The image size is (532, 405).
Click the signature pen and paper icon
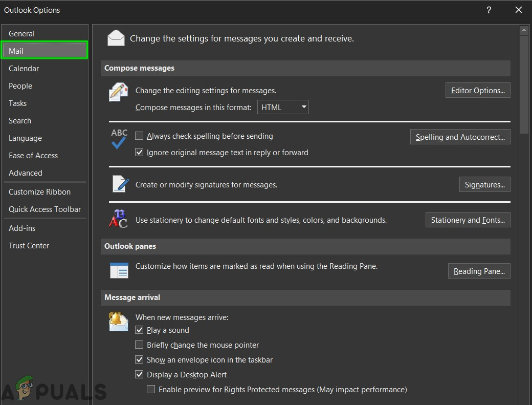coord(120,184)
